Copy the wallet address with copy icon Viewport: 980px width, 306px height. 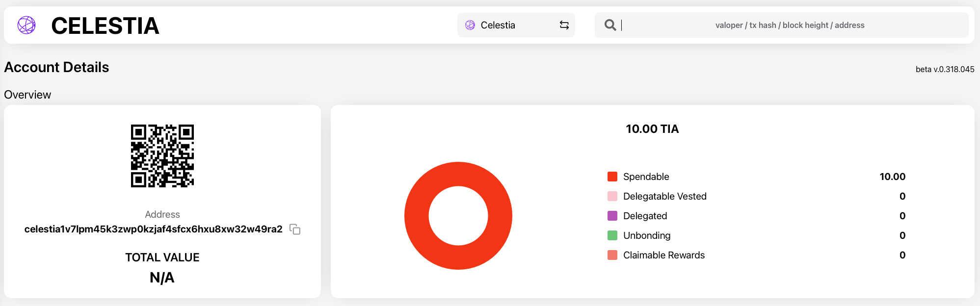point(295,229)
